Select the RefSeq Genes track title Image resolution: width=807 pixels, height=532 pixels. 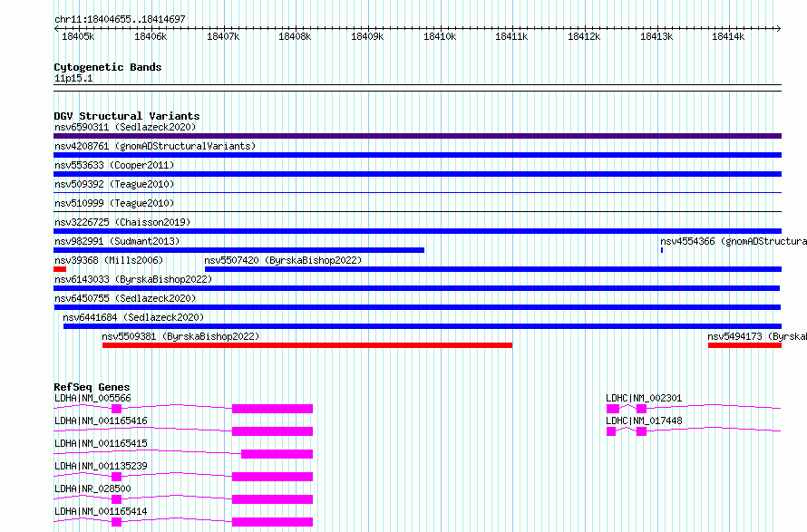pyautogui.click(x=92, y=387)
